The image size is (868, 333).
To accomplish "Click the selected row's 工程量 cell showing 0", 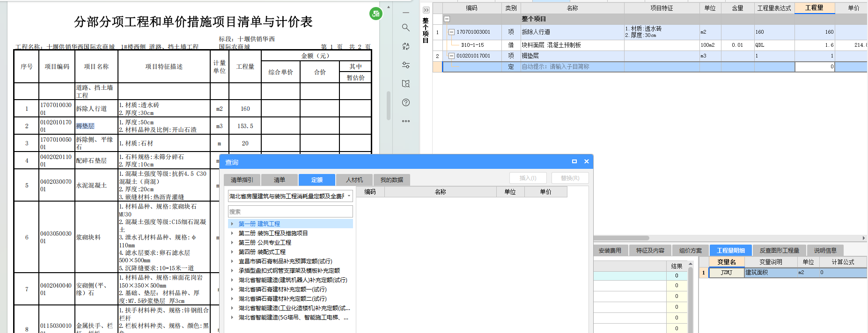I will 815,67.
